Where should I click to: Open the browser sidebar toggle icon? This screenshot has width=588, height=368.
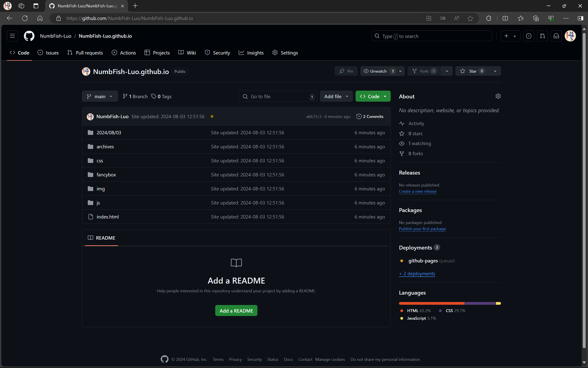pos(580,18)
